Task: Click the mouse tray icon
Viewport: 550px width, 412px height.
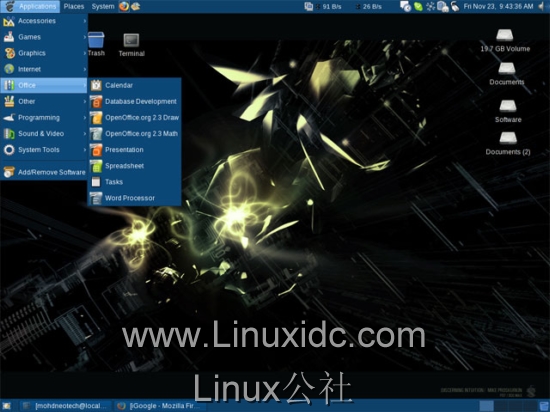Action: [x=455, y=6]
